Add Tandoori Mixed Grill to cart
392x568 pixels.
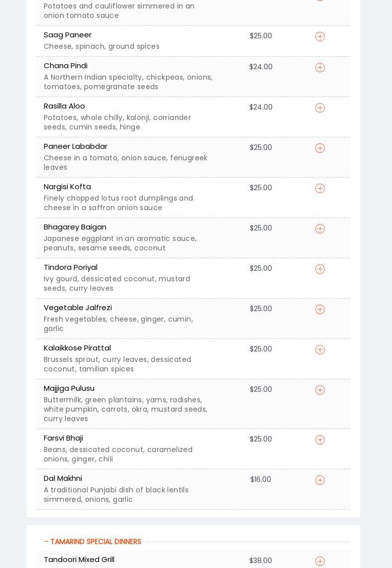pyautogui.click(x=320, y=562)
